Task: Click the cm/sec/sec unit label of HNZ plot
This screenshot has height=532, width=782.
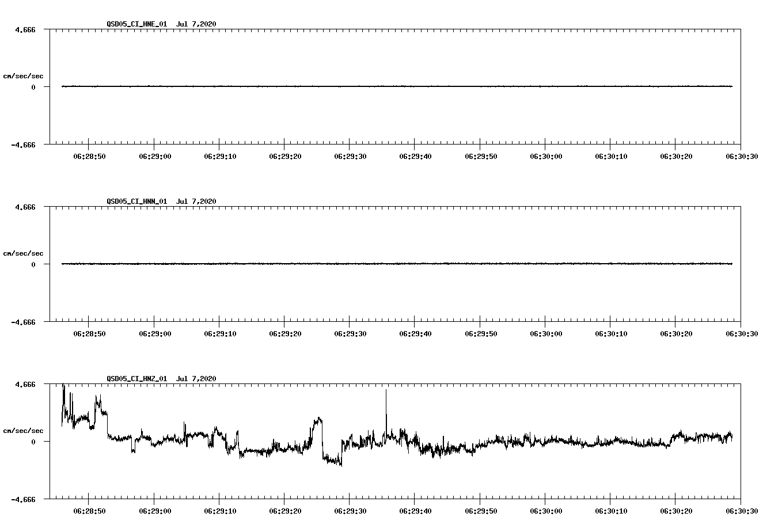Action: [23, 431]
